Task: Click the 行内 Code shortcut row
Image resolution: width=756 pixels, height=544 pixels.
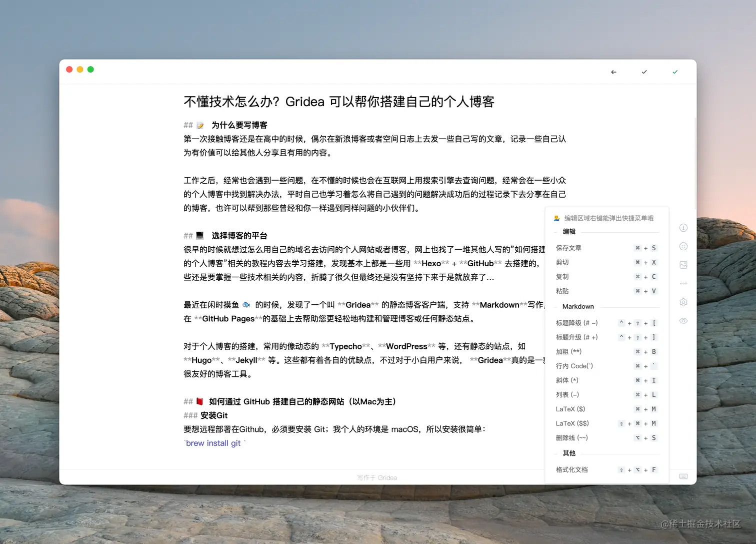Action: pyautogui.click(x=606, y=366)
